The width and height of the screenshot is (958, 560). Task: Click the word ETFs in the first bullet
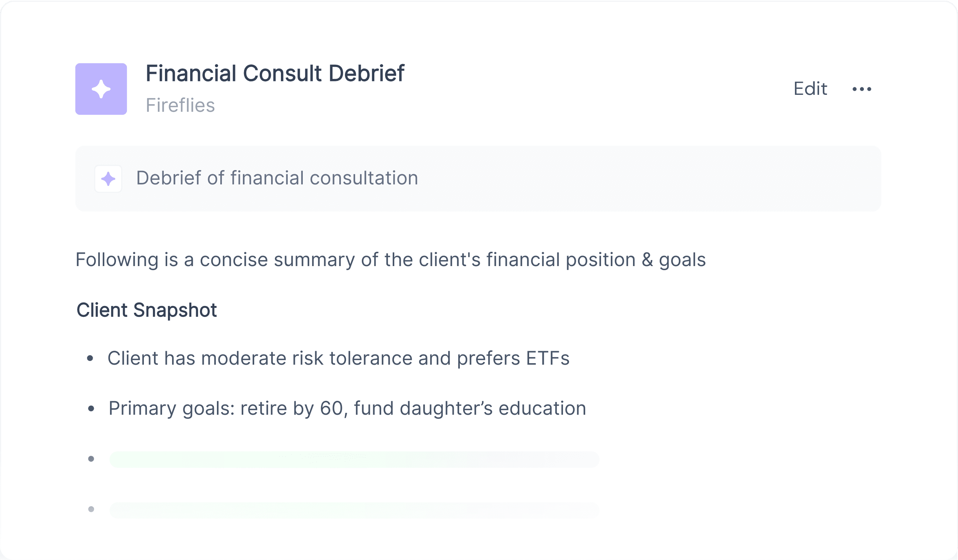point(548,358)
